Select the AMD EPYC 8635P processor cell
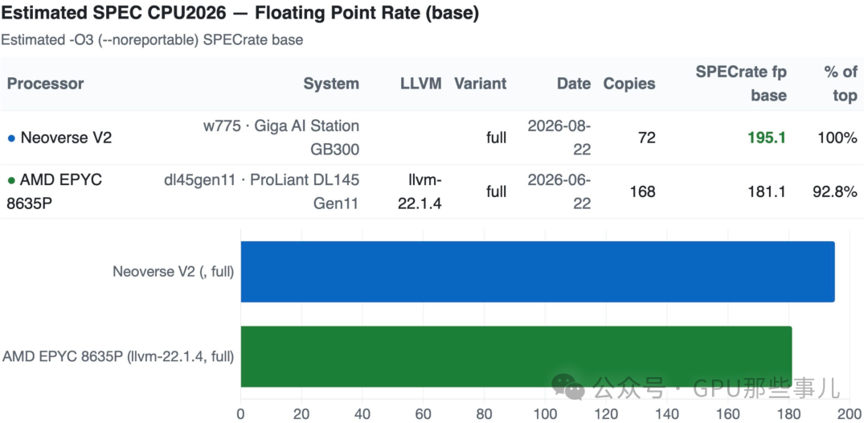 click(55, 191)
